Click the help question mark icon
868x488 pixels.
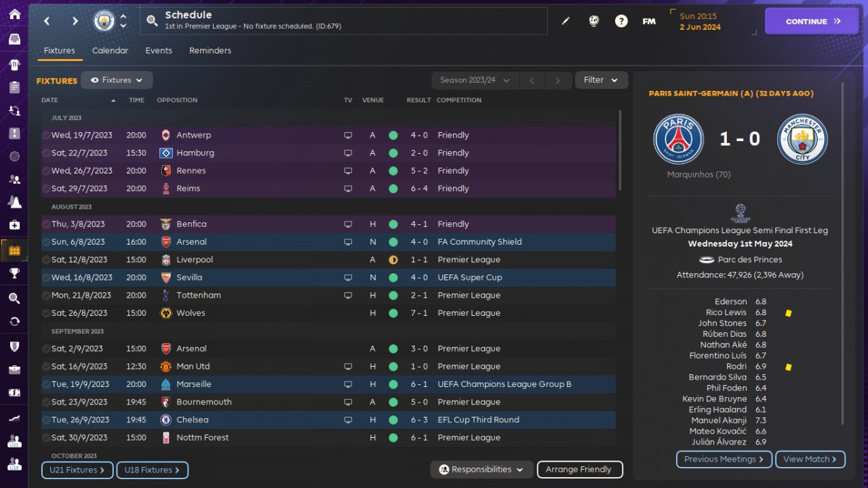pyautogui.click(x=621, y=21)
